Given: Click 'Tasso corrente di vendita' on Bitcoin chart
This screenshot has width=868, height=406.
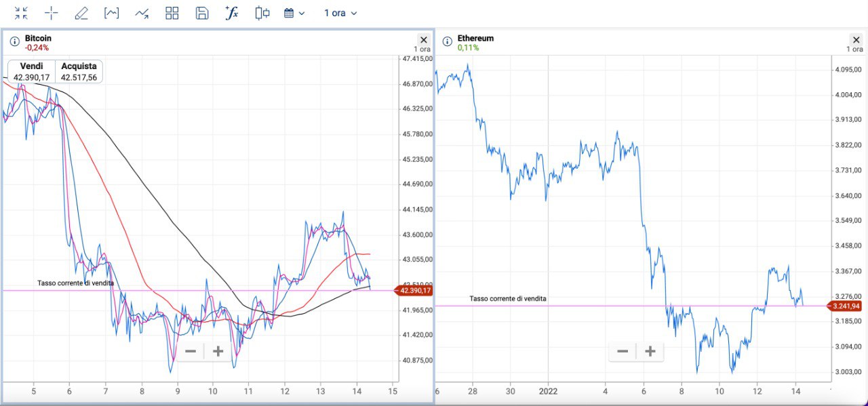Looking at the screenshot, I should 75,283.
